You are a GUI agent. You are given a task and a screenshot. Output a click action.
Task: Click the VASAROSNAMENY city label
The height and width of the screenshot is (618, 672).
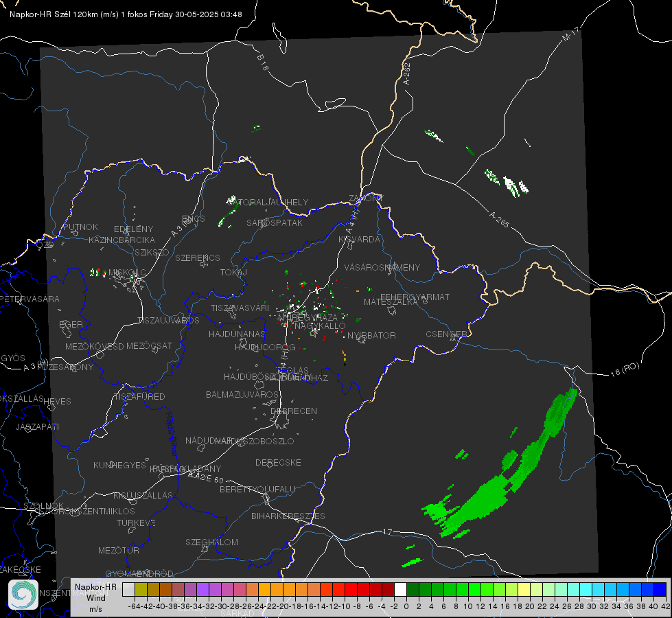point(382,267)
